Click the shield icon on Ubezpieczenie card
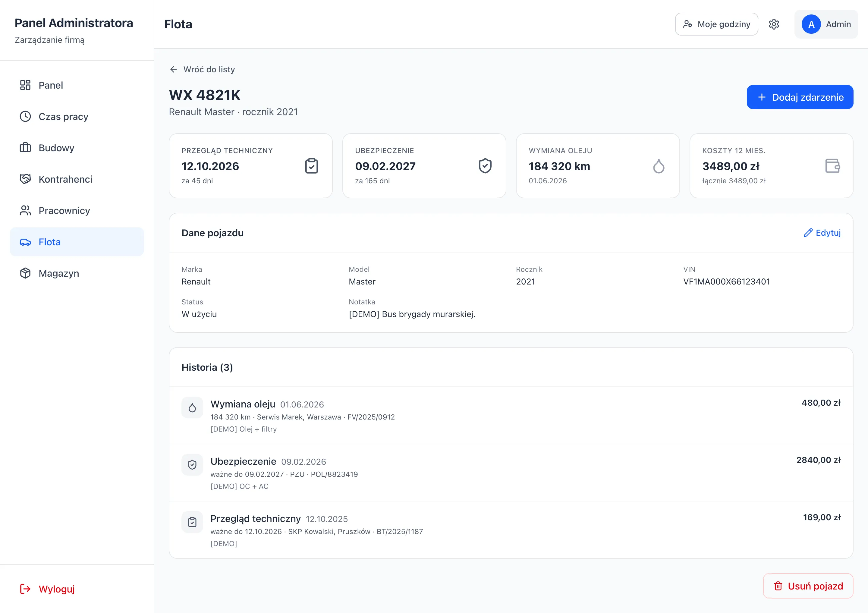The height and width of the screenshot is (613, 868). click(x=485, y=166)
